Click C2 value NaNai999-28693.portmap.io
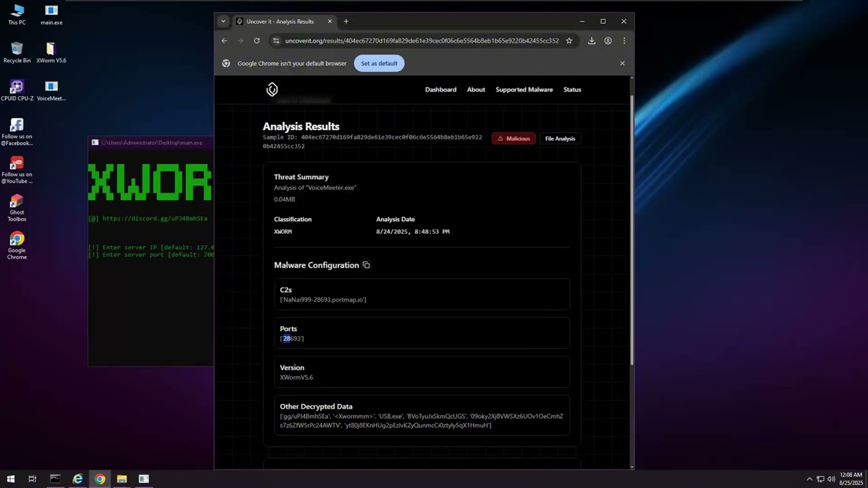Image resolution: width=868 pixels, height=488 pixels. coord(323,300)
